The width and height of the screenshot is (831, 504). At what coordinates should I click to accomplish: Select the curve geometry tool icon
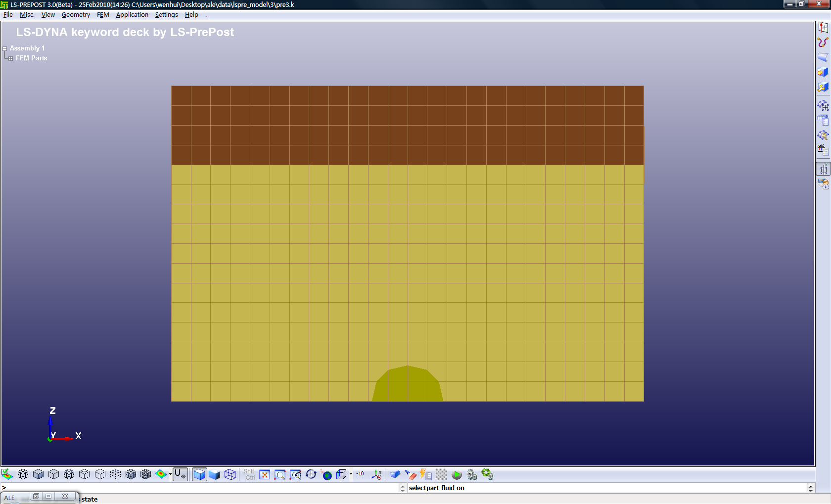tap(823, 42)
